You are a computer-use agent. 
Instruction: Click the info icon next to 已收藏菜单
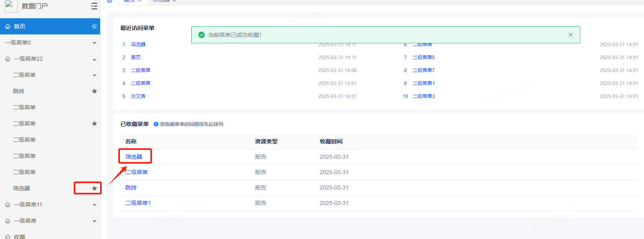[156, 124]
